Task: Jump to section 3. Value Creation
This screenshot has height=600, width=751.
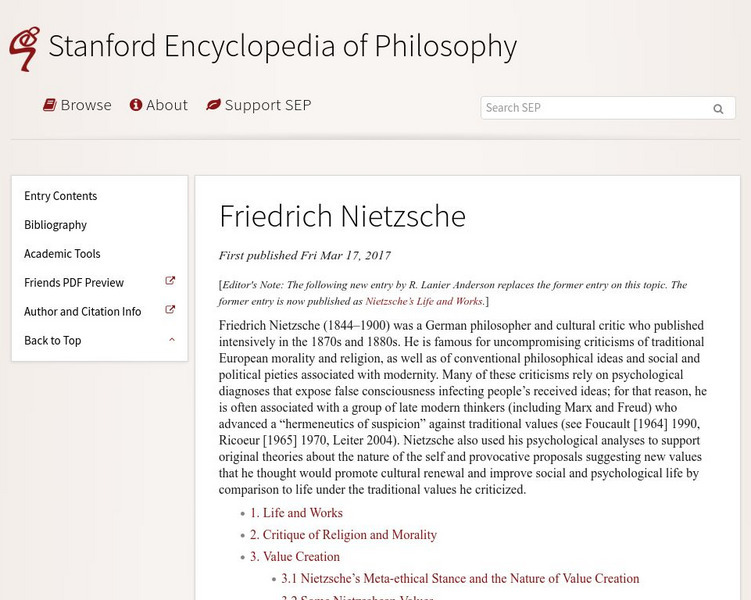Action: point(295,557)
